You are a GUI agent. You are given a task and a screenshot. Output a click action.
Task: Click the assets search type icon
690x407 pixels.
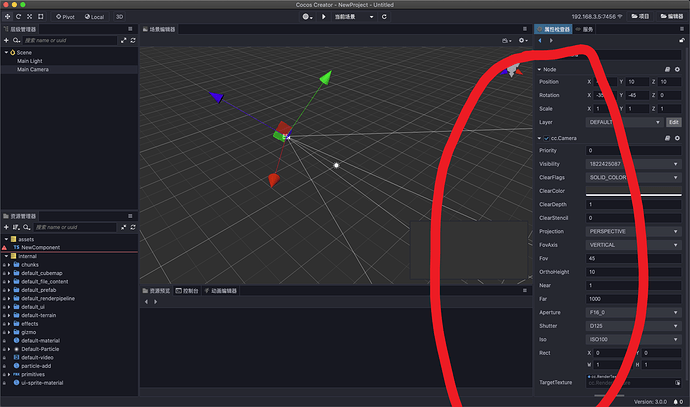(26, 227)
